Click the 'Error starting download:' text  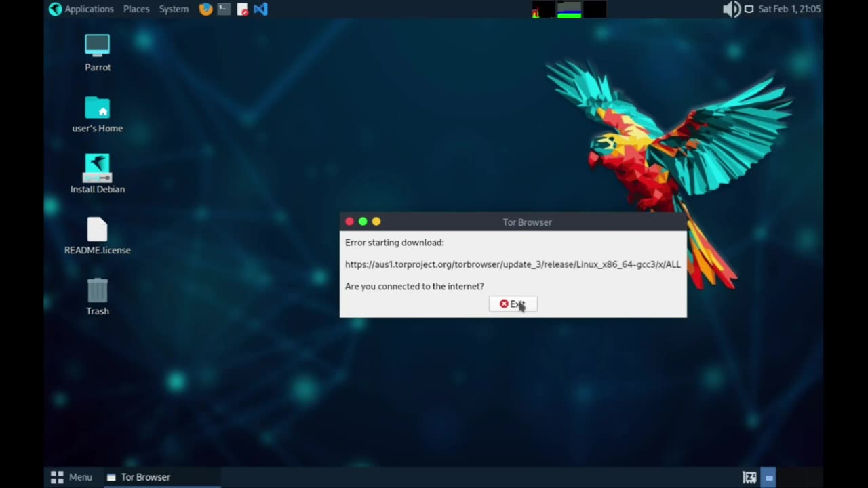[x=395, y=243]
